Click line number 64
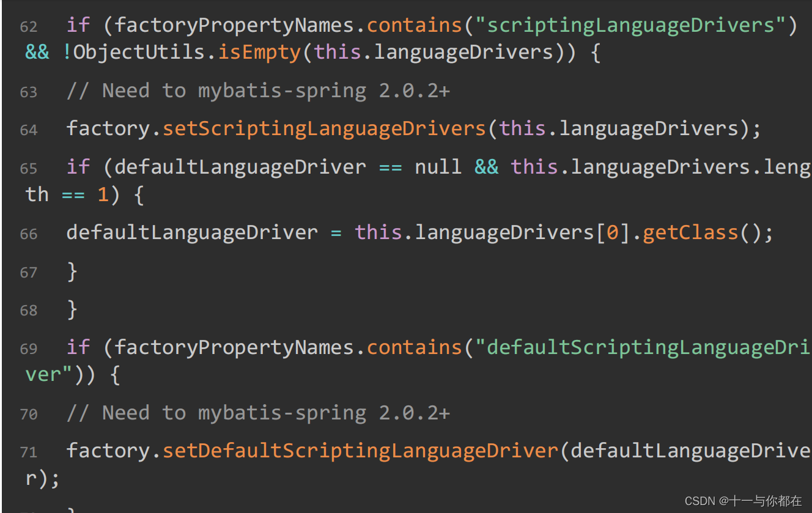 pos(29,130)
